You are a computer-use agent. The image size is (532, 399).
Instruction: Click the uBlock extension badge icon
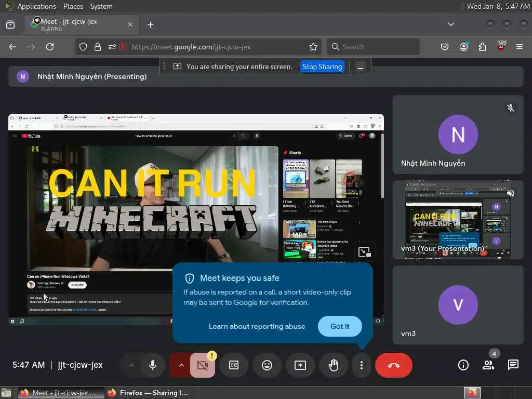pos(501,46)
